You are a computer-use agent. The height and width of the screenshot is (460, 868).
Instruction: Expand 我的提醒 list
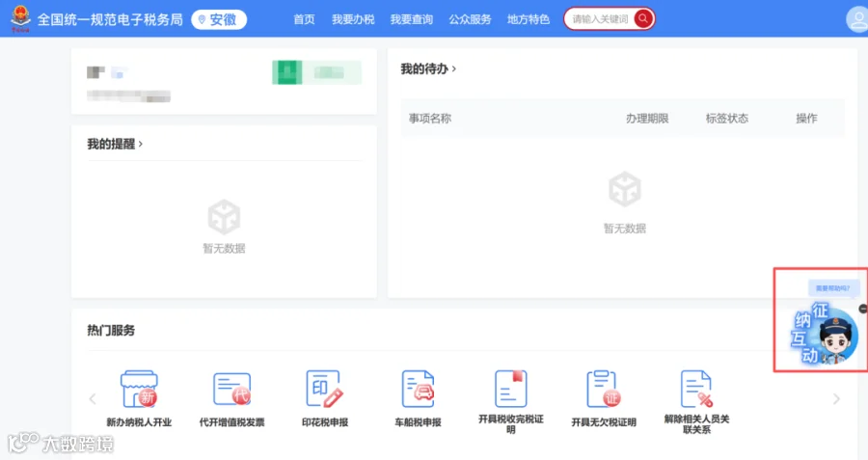coord(115,144)
